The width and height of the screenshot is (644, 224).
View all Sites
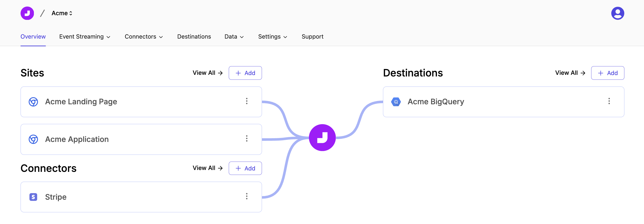(x=208, y=73)
